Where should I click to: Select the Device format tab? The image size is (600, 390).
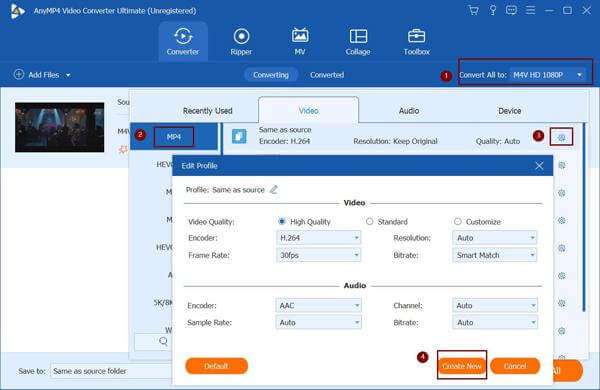click(509, 111)
